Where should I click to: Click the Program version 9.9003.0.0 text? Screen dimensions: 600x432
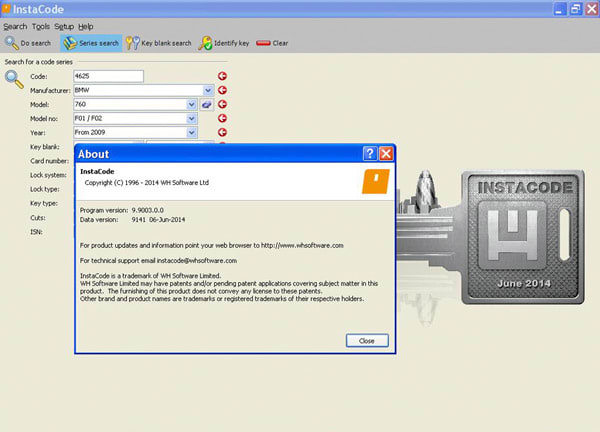122,210
